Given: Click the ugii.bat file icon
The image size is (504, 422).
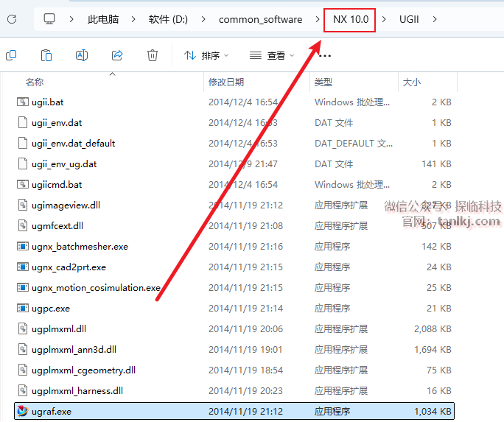Looking at the screenshot, I should click(x=23, y=102).
